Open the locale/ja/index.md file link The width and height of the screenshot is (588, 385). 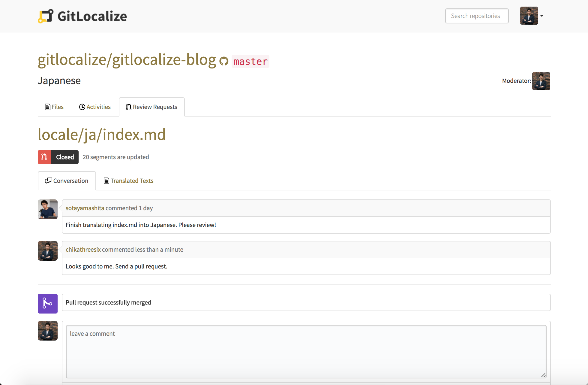tap(102, 134)
